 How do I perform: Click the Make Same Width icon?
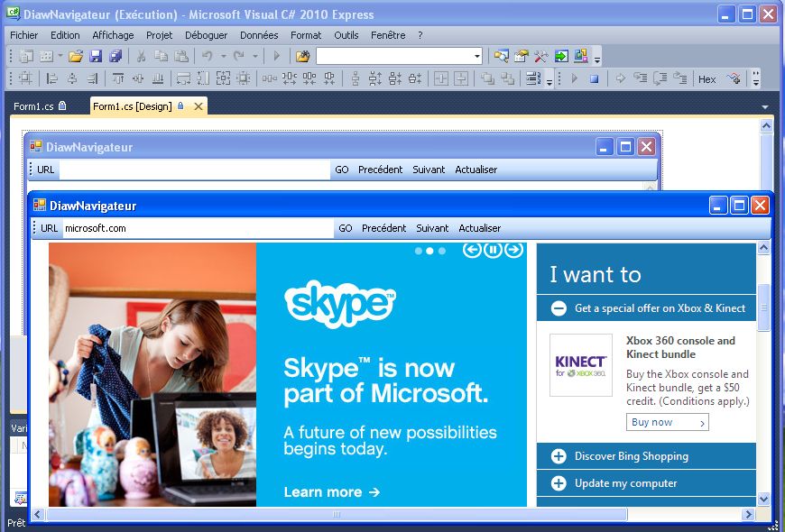[x=183, y=78]
